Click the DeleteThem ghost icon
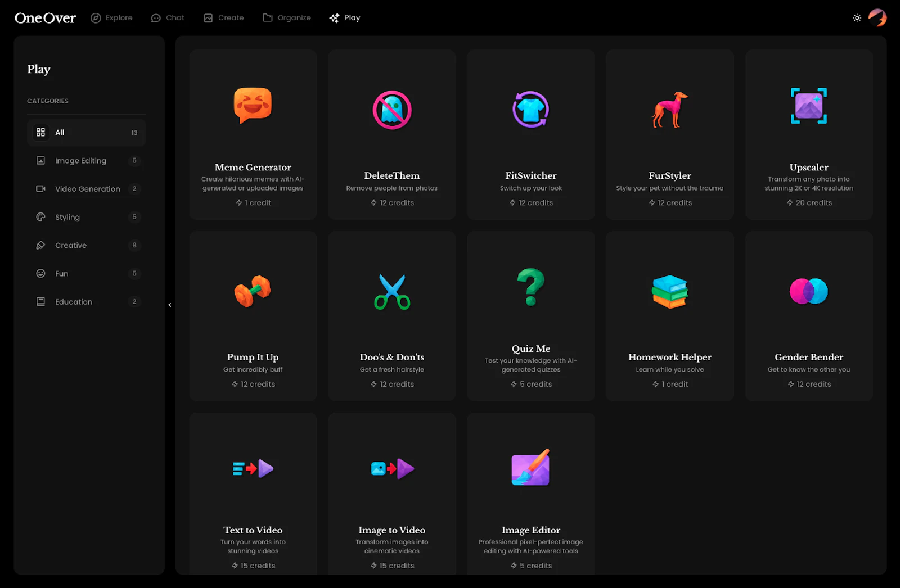 (392, 110)
